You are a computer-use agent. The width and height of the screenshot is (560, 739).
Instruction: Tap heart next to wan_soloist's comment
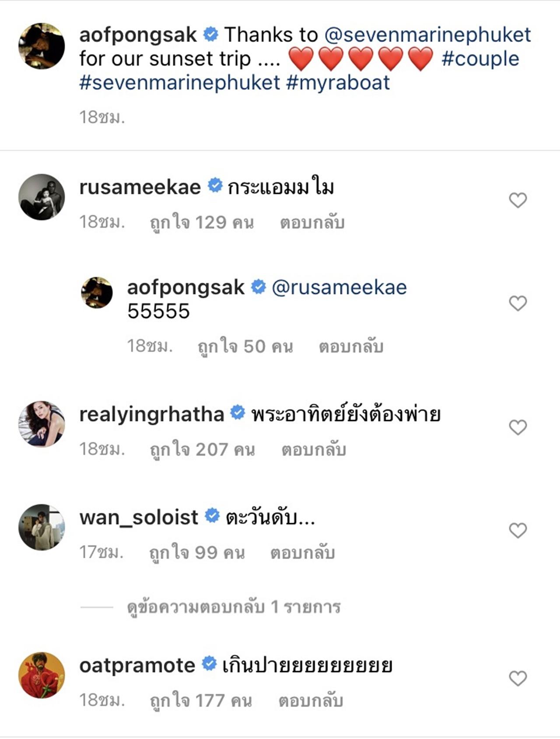click(x=518, y=531)
